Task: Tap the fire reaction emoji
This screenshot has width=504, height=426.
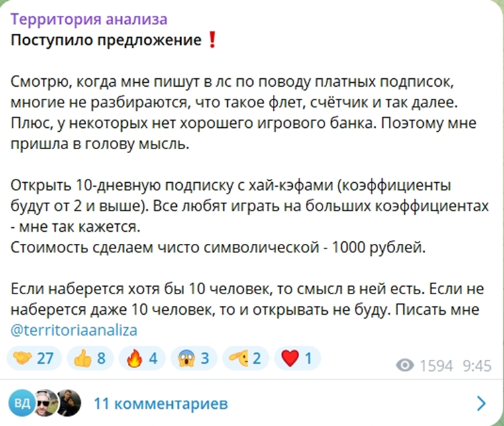Action: pos(140,358)
